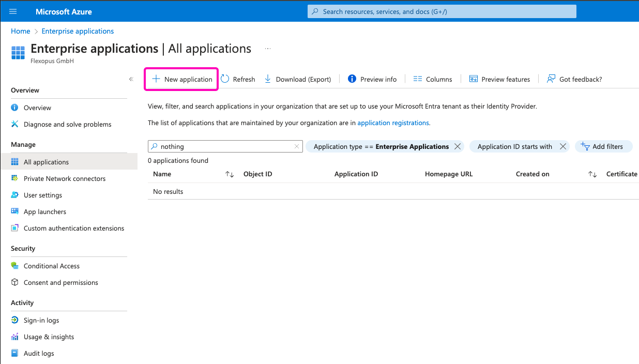639x364 pixels.
Task: Open the Azure portal hamburger menu
Action: [13, 11]
